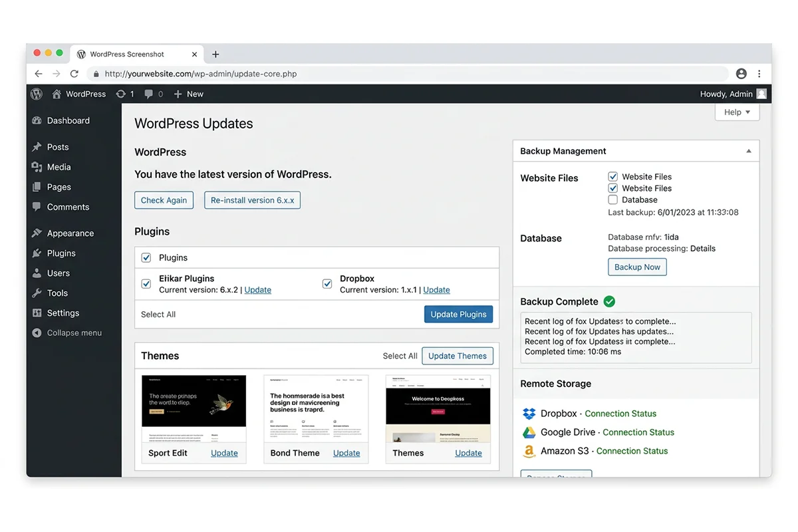Click the Bond Theme preview thumbnail
The width and height of the screenshot is (798, 532).
(316, 408)
